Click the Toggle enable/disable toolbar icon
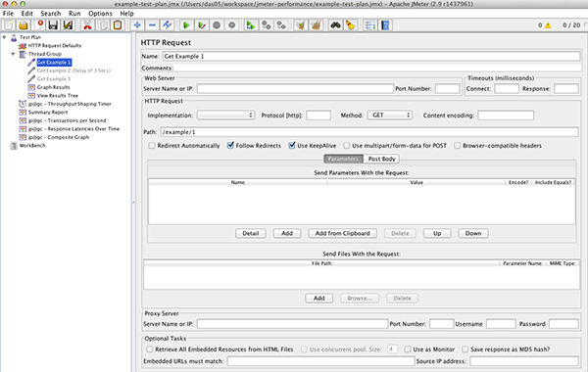The height and width of the screenshot is (372, 588). coord(167,25)
